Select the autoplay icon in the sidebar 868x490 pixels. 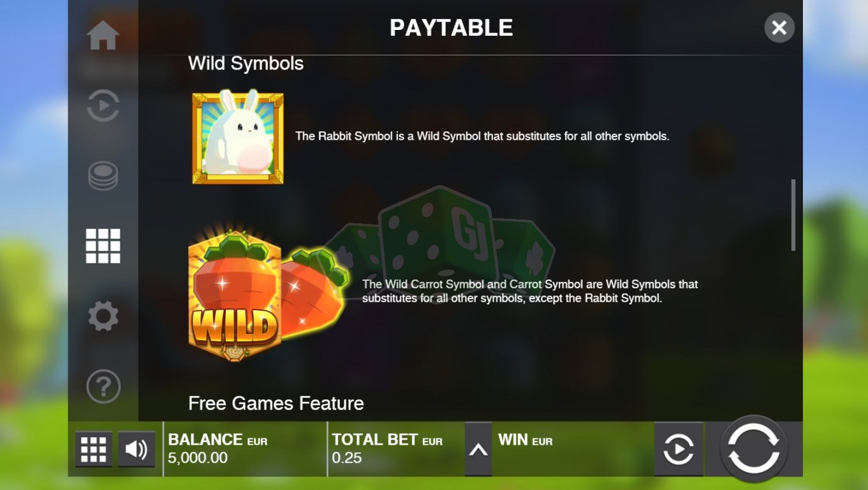tap(103, 105)
